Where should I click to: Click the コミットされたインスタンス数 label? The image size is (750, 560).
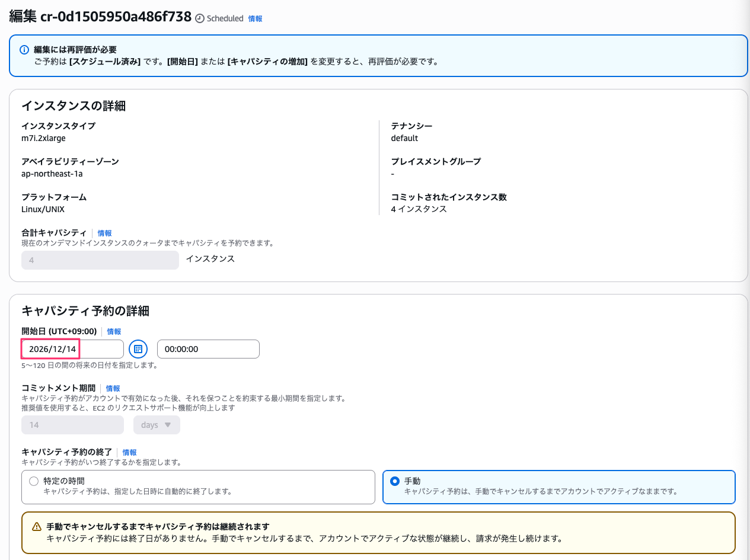click(449, 197)
